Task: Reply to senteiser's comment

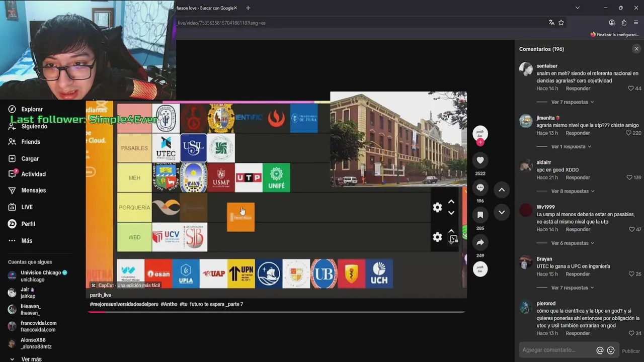Action: (578, 88)
